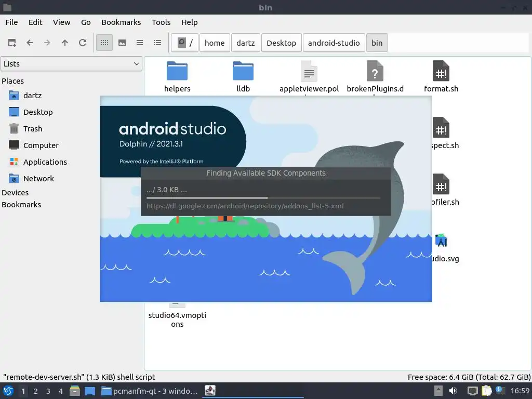
Task: Click 'Finding Available SDK Components' dialog title
Action: pyautogui.click(x=265, y=173)
